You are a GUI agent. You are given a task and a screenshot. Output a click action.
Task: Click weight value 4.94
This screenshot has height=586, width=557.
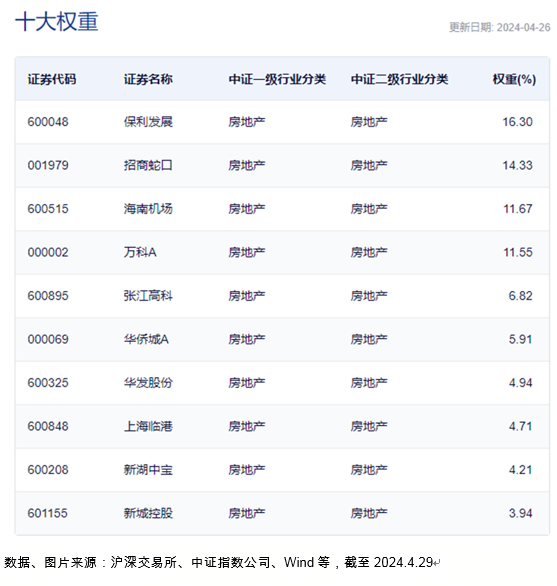click(520, 383)
